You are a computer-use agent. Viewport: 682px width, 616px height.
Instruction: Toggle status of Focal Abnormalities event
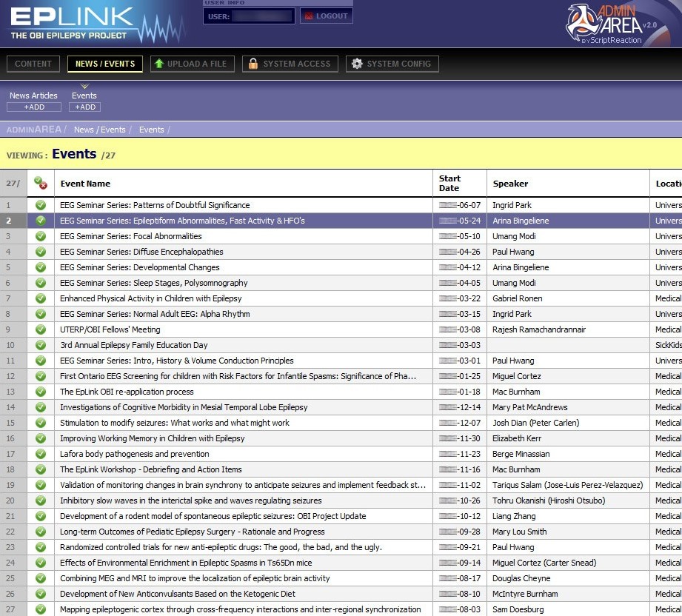click(x=41, y=236)
